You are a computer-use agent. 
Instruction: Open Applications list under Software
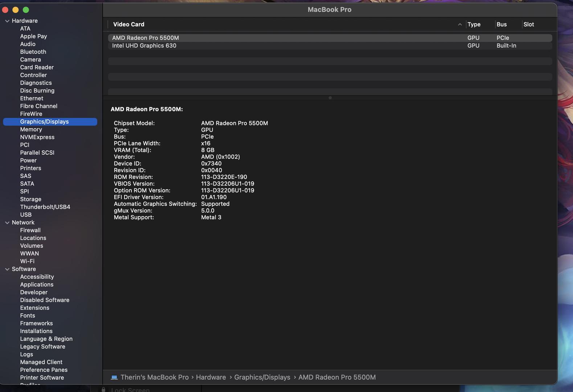tap(37, 285)
